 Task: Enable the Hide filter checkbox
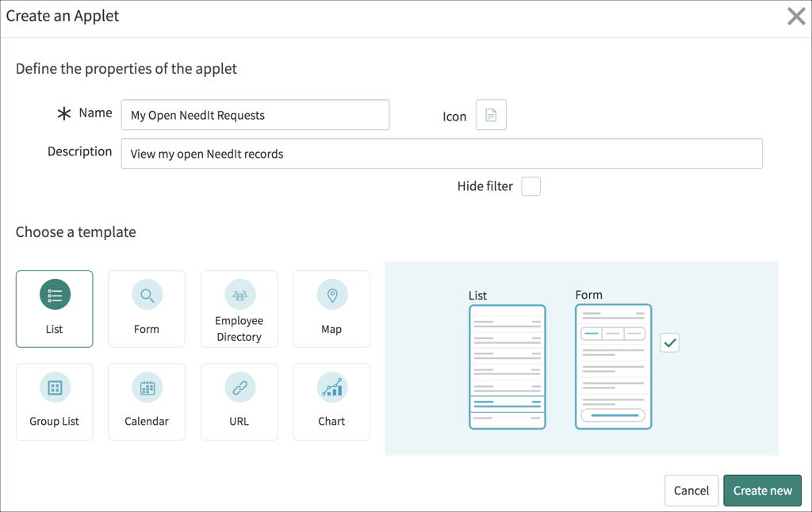[x=530, y=186]
